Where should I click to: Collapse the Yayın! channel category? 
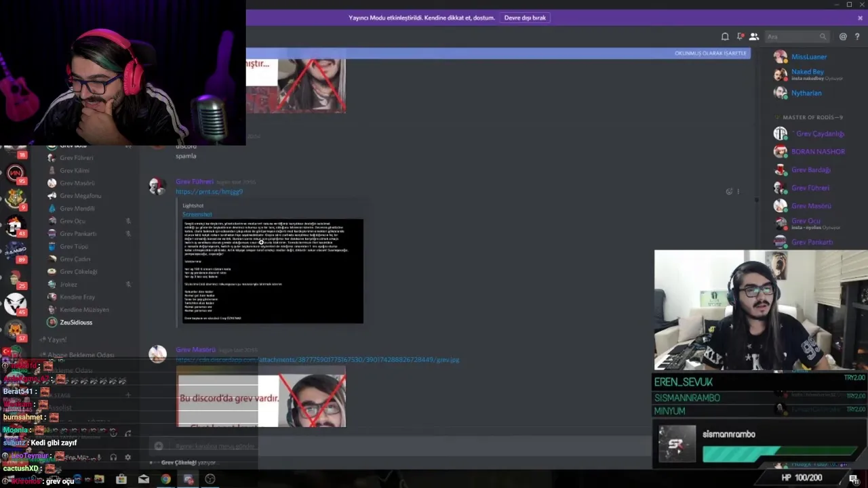(x=56, y=340)
